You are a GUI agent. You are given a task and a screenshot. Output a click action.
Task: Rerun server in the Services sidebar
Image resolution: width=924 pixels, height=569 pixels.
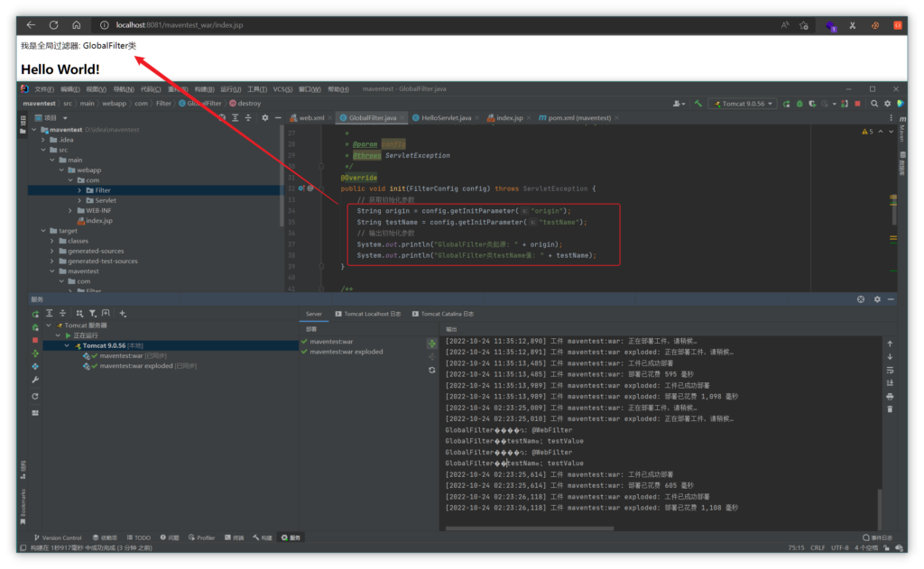(35, 314)
